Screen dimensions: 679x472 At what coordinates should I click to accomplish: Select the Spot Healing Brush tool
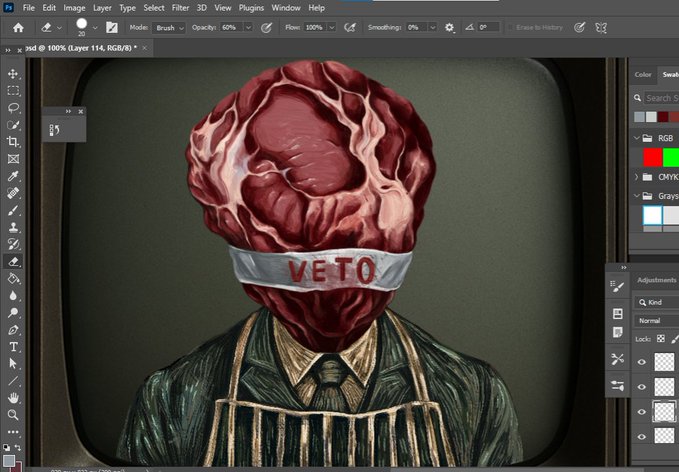(x=13, y=193)
